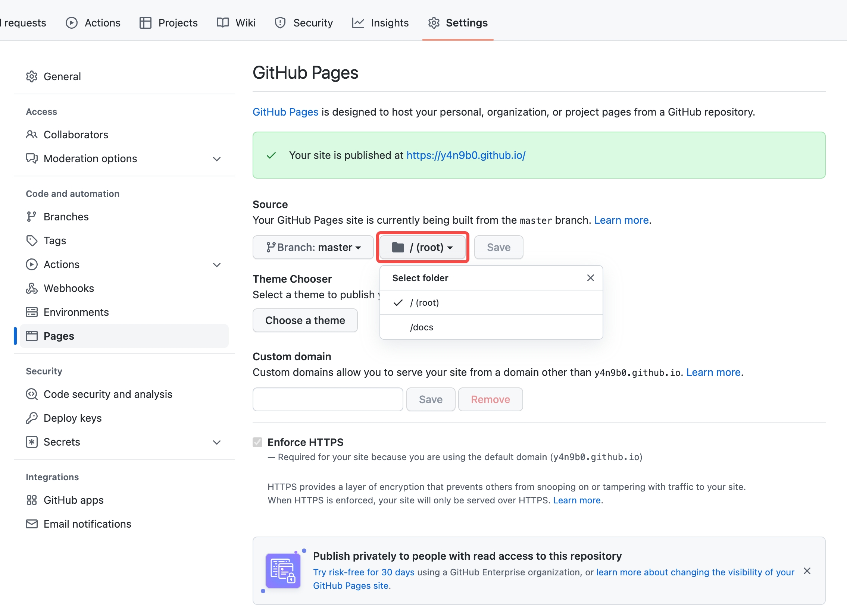Click the Code security scan icon
The width and height of the screenshot is (847, 616).
coord(32,395)
